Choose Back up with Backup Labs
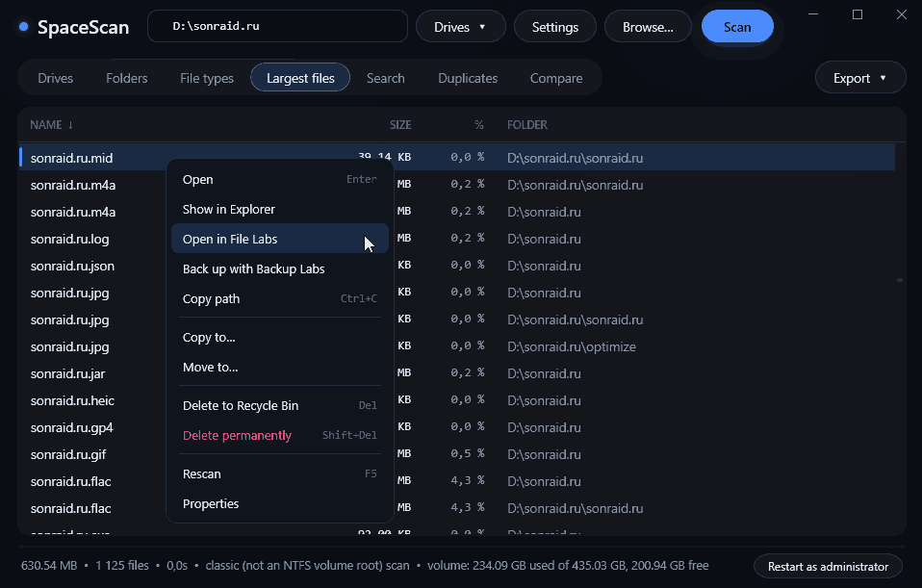This screenshot has height=588, width=922. coord(280,268)
